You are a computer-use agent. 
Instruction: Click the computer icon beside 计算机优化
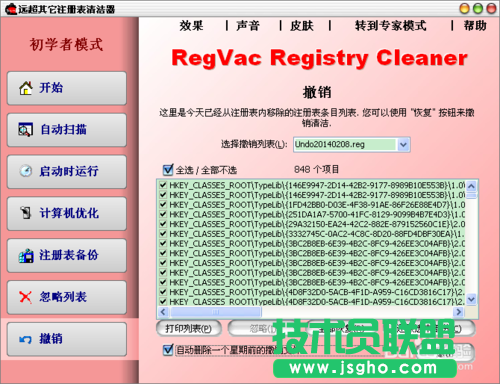[x=26, y=213]
